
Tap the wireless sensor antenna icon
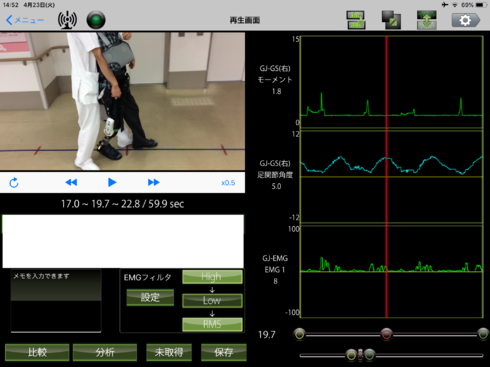click(x=67, y=20)
